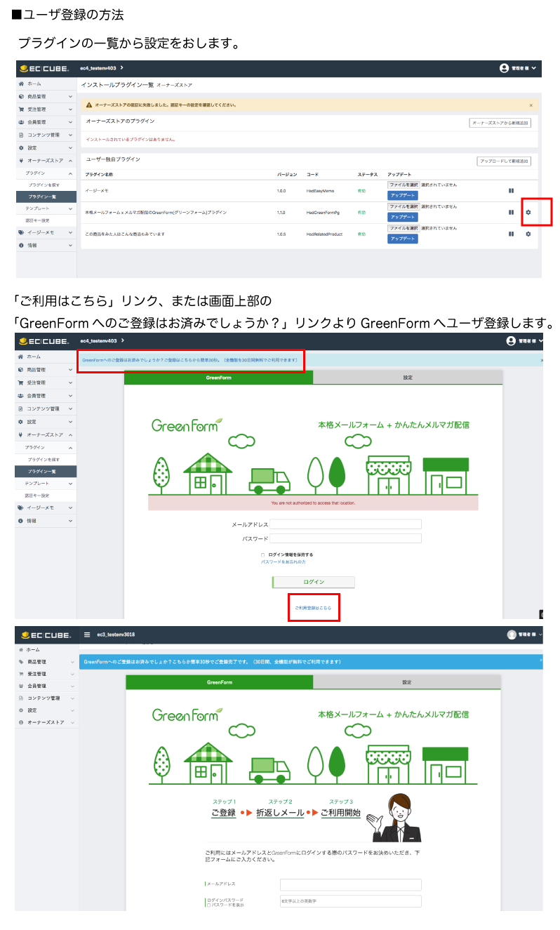The width and height of the screenshot is (560, 930).
Task: Expand イージーメモ in the plugin list screenshot sidebar
Action: tap(46, 232)
